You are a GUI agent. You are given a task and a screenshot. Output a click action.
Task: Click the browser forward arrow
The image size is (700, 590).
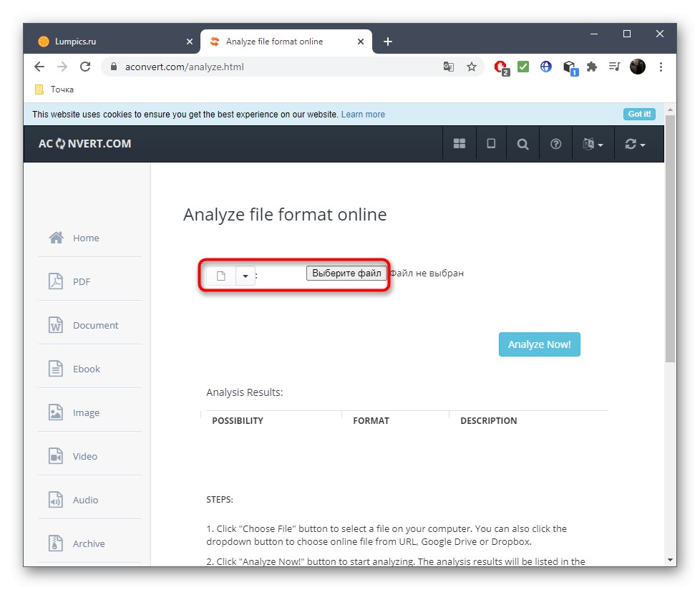[x=62, y=67]
